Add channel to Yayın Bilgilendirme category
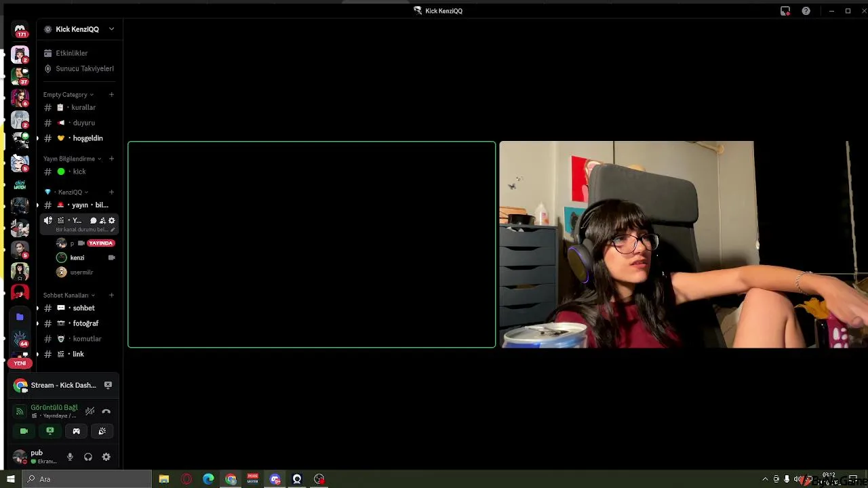Viewport: 868px width, 488px height. 111,159
